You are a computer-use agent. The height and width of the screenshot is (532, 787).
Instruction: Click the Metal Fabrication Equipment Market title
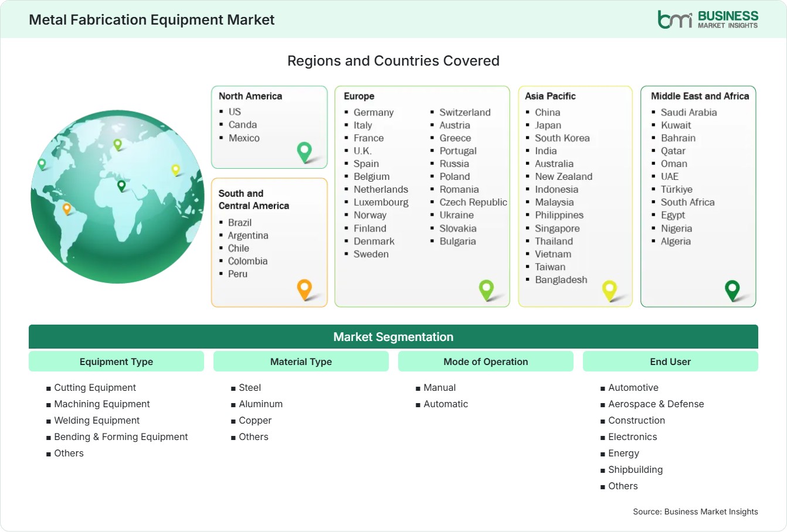[x=152, y=20]
